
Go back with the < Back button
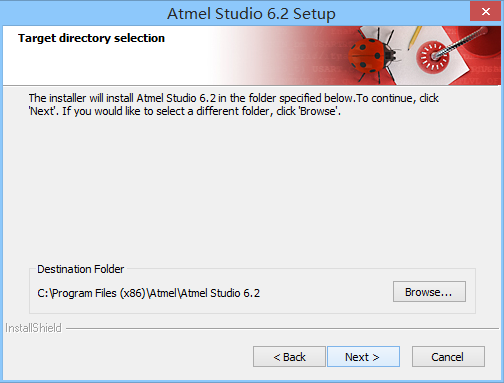[289, 357]
